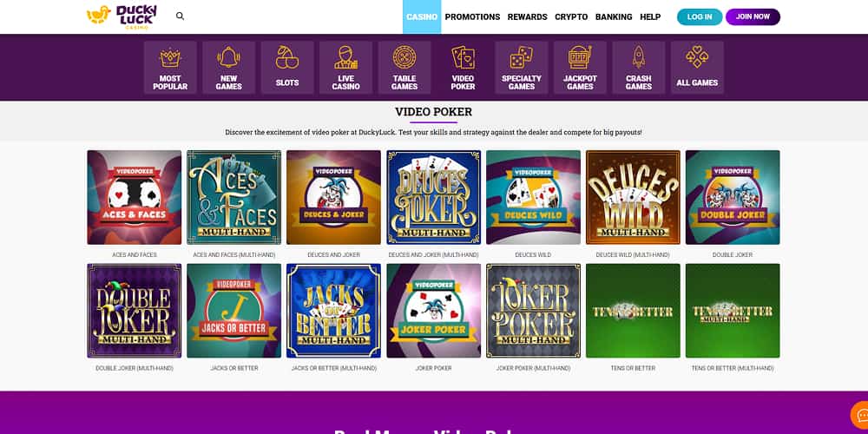868x434 pixels.
Task: Open the Aces and Faces game thumbnail
Action: coord(134,197)
